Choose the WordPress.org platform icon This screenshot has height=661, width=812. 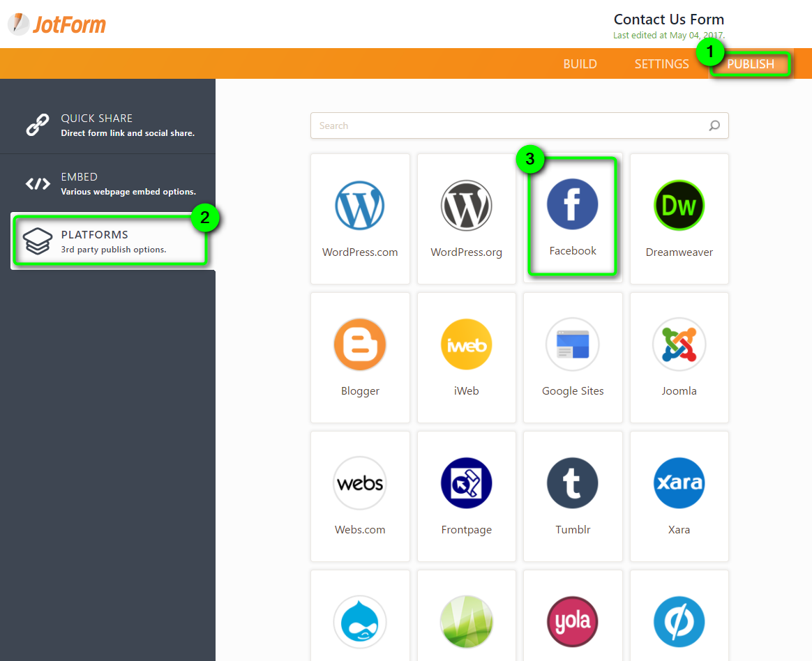[x=466, y=206]
